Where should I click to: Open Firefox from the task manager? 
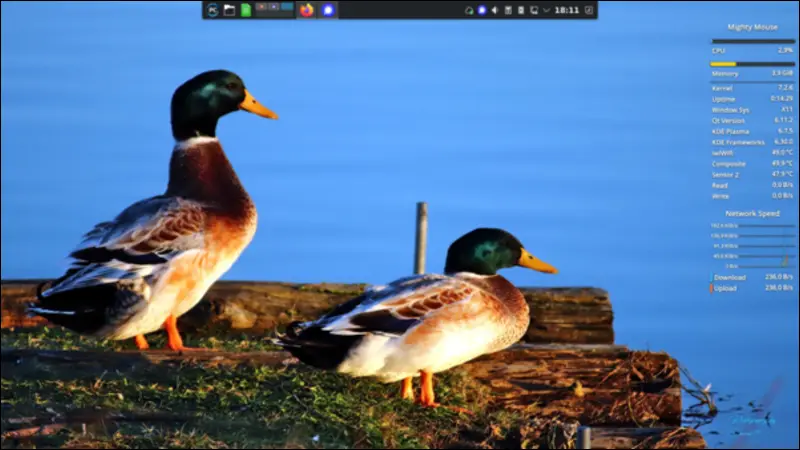(307, 10)
